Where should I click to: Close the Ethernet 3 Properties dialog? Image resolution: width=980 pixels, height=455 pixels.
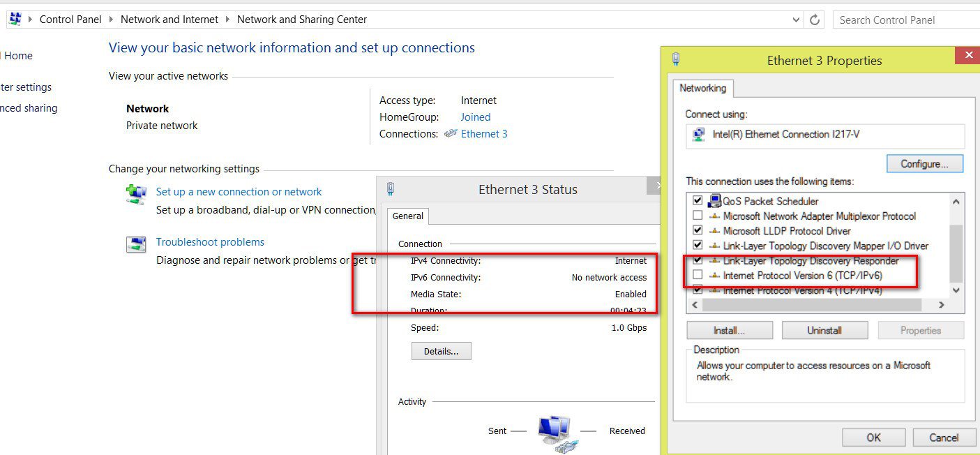pos(968,55)
